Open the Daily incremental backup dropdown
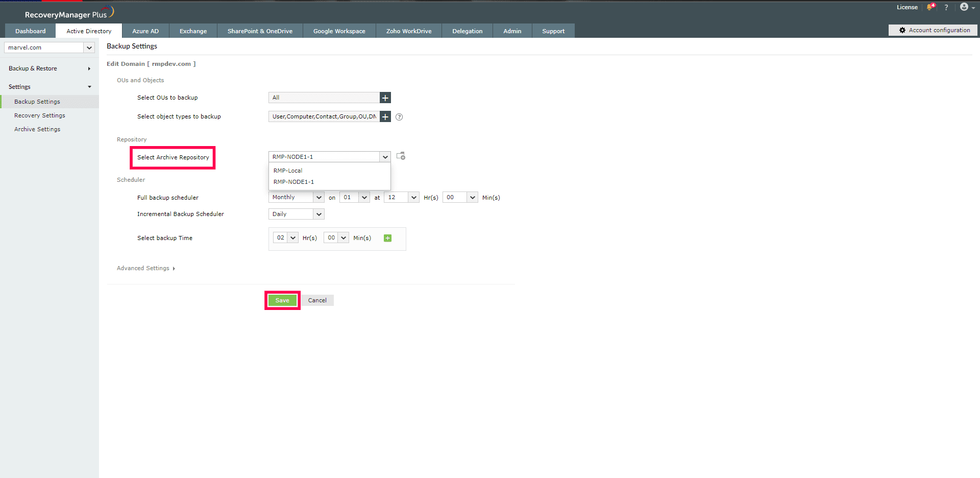Image resolution: width=980 pixels, height=478 pixels. [x=297, y=214]
